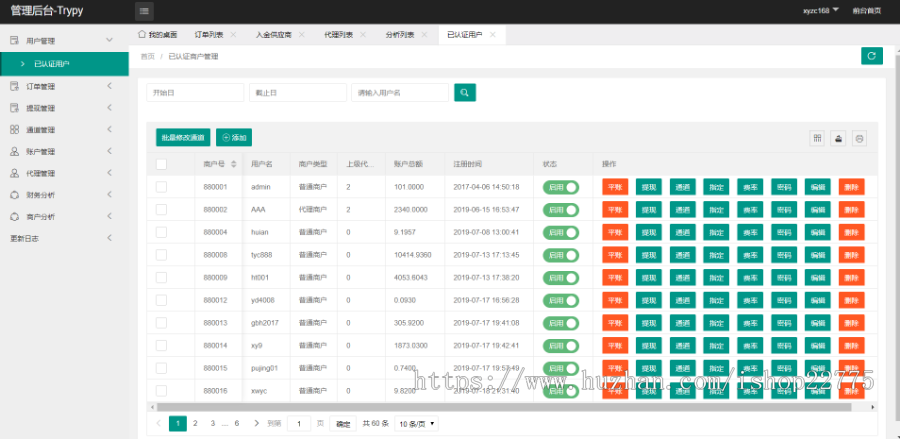Switch to the 分析列表 tab
The image size is (900, 439).
pyautogui.click(x=400, y=34)
